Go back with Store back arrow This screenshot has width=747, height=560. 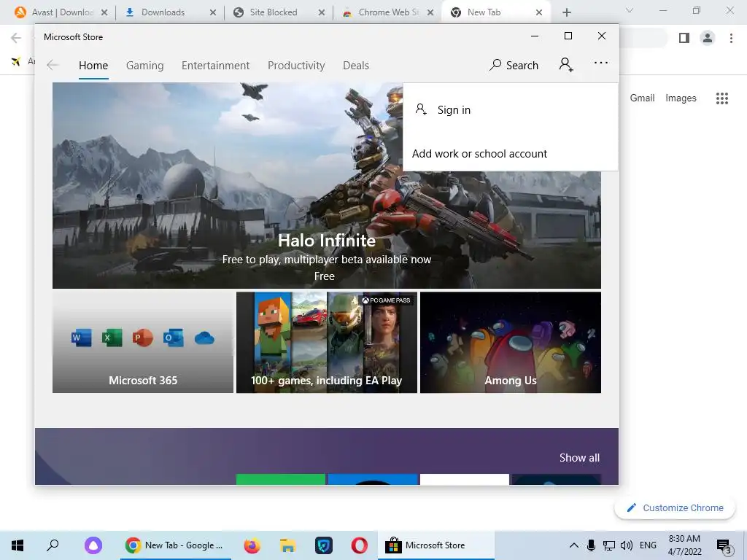click(53, 65)
